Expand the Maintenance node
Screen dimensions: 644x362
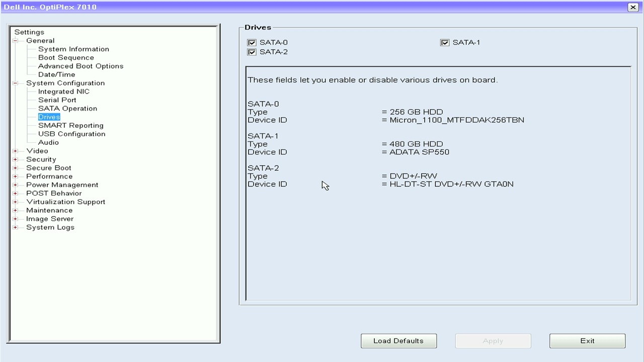15,211
